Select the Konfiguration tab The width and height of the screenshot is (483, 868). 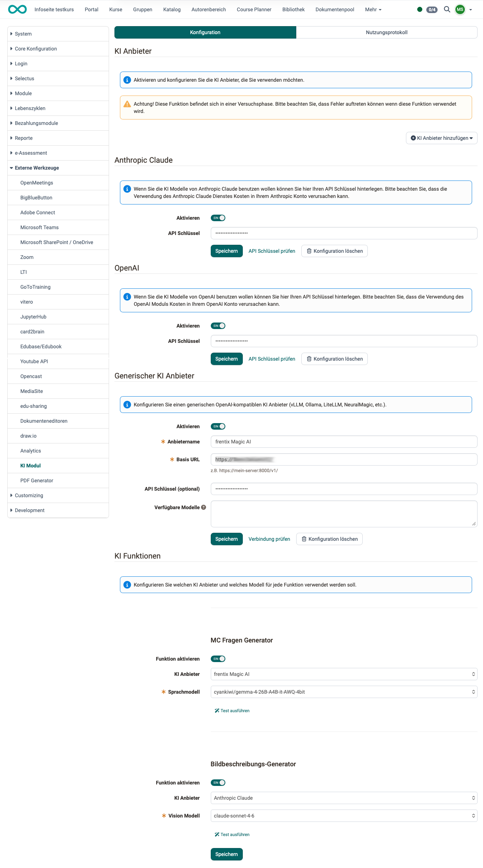coord(205,32)
